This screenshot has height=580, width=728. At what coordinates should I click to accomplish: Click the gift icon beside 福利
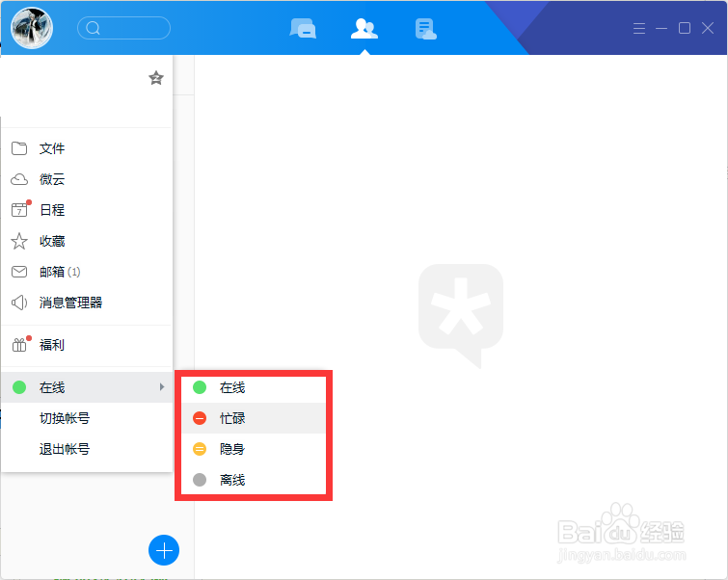20,344
